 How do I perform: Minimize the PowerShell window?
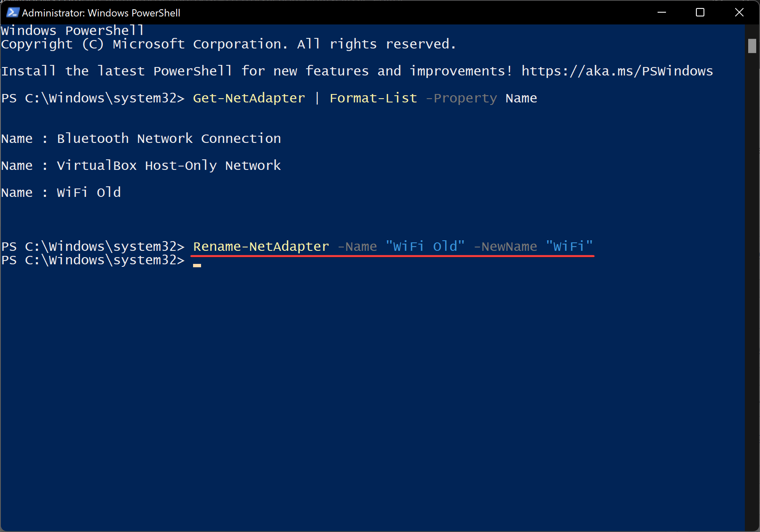click(x=661, y=12)
